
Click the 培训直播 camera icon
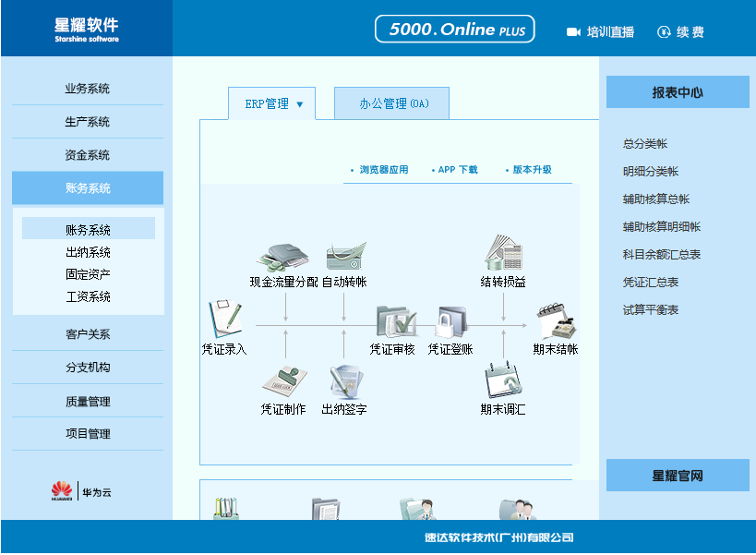click(x=573, y=32)
